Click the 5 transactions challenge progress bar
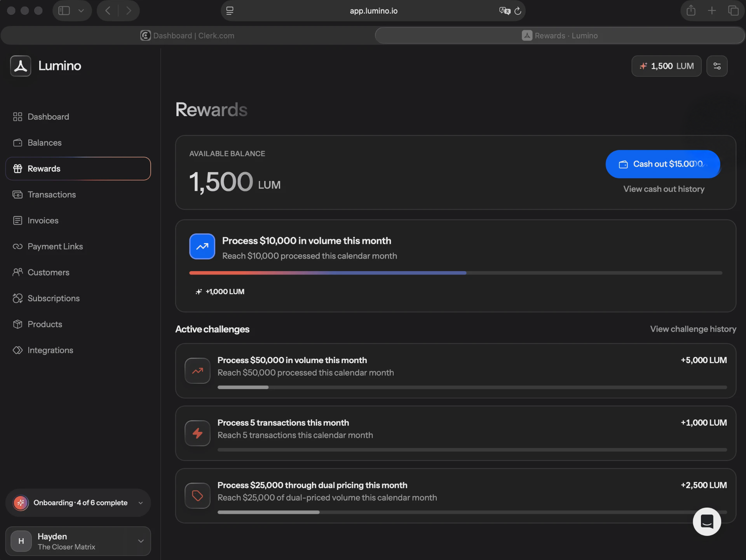The width and height of the screenshot is (746, 560). pyautogui.click(x=472, y=450)
